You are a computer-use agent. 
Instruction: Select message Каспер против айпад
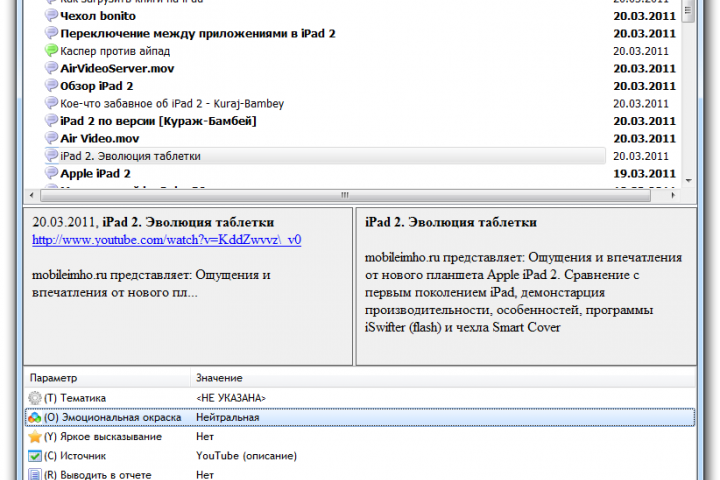pyautogui.click(x=115, y=51)
